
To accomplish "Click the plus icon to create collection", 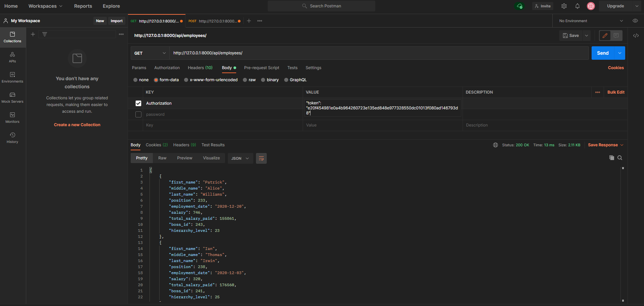I will click(x=33, y=34).
